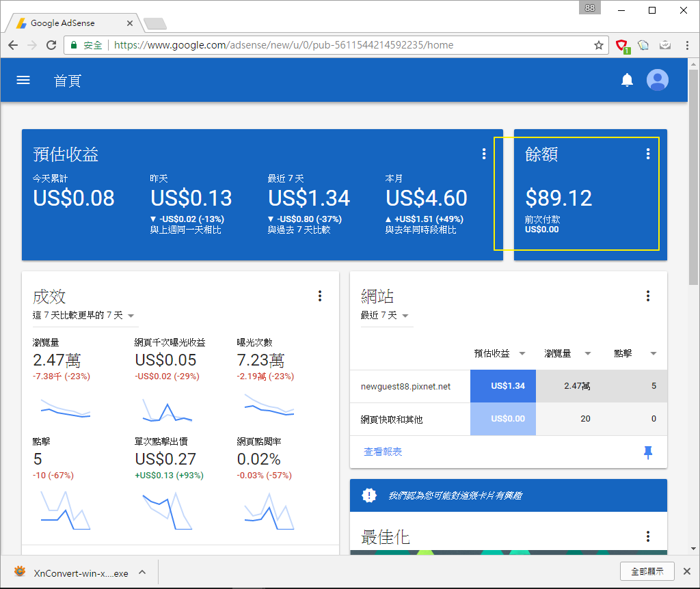Screen dimensions: 700x589
Task: Open more options on 餘額 card
Action: [648, 154]
